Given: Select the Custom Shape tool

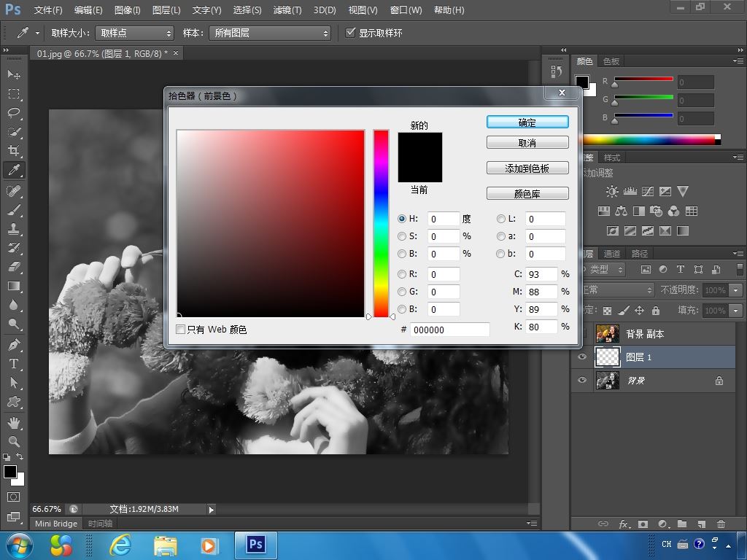Looking at the screenshot, I should click(14, 402).
